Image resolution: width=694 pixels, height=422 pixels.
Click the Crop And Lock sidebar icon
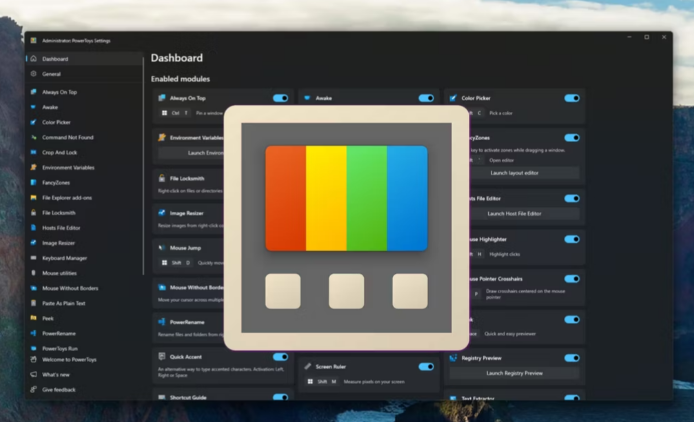coord(34,152)
